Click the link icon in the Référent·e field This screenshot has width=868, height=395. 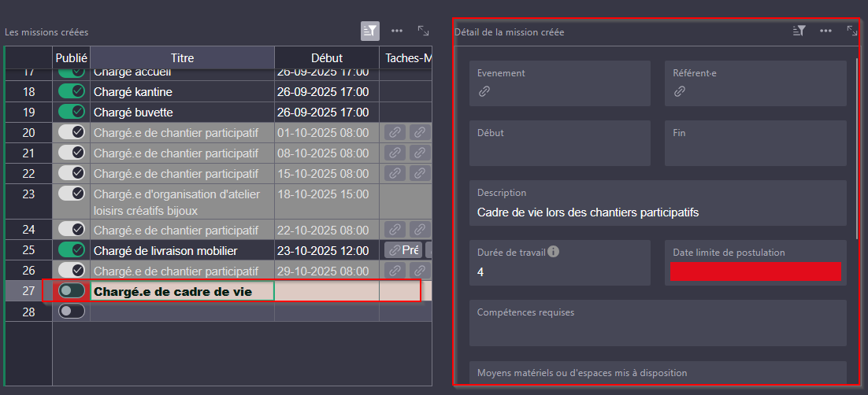coord(679,92)
